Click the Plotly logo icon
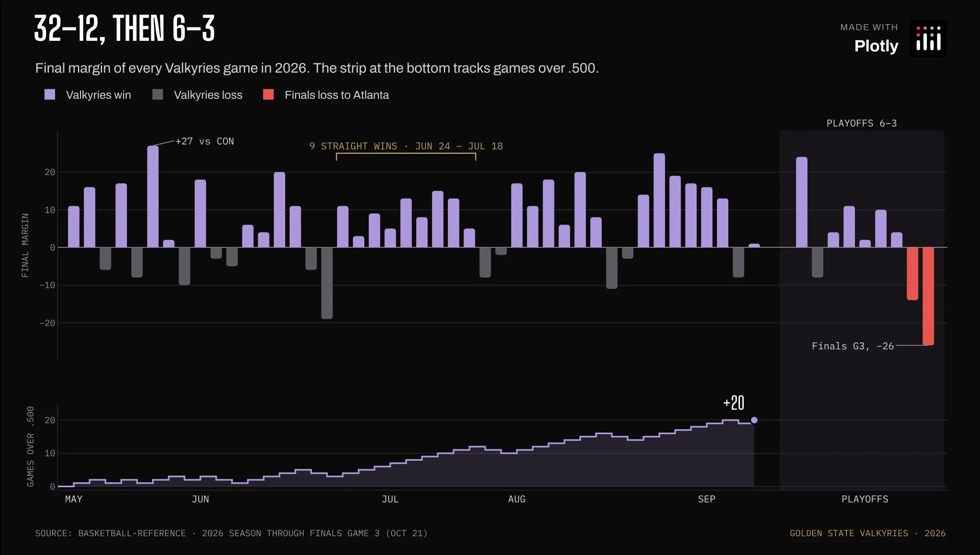Viewport: 980px width, 555px height. pyautogui.click(x=928, y=38)
